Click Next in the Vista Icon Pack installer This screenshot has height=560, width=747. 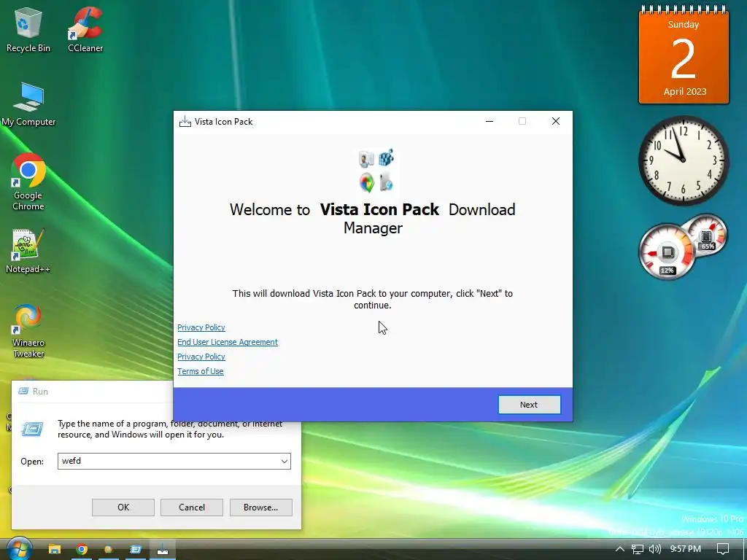530,405
